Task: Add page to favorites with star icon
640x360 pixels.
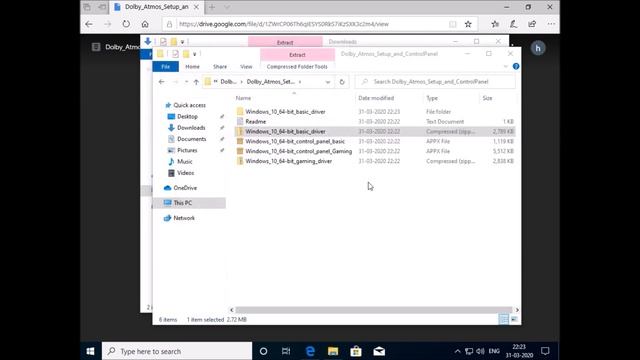Action: coord(468,24)
